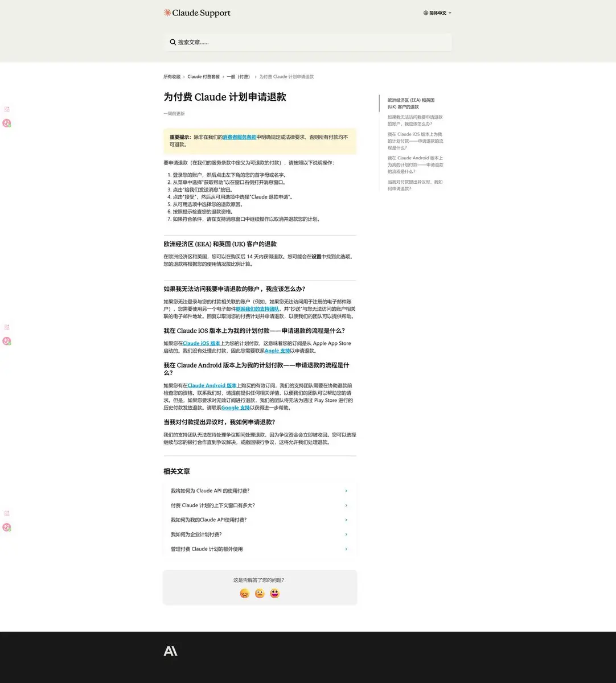Screen dimensions: 616x683
Task: Click step 从可用选项中选择您的退款原因
Action: coord(208,204)
